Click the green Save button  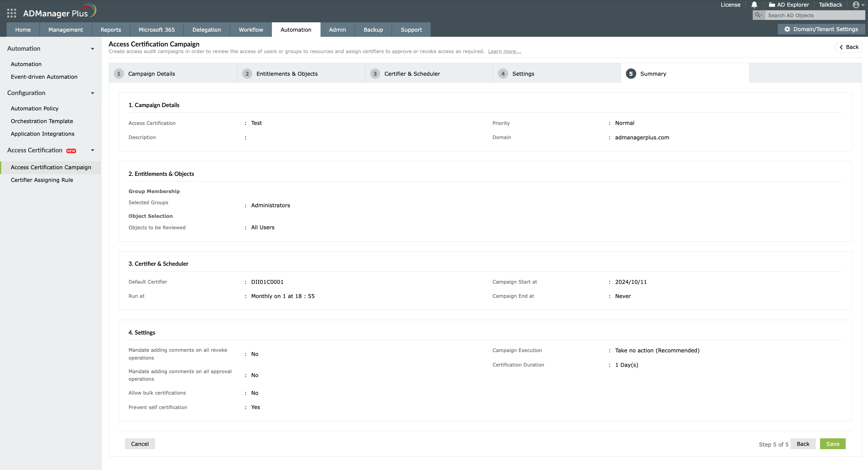[832, 444]
